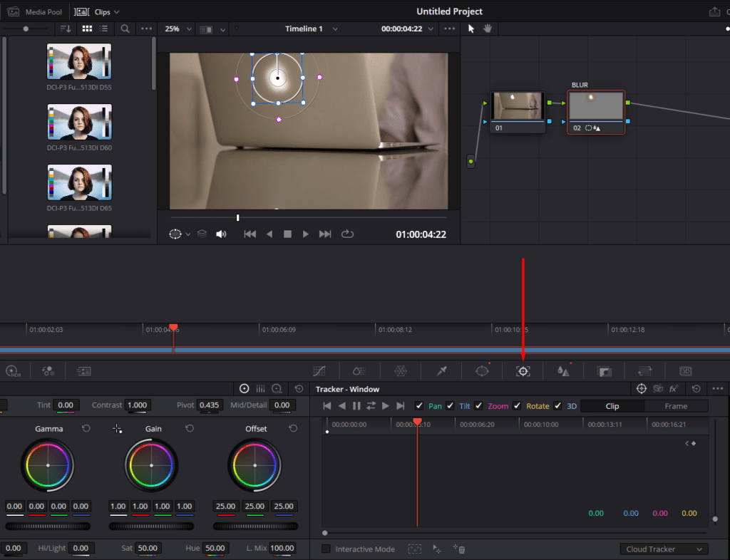Click the search icon in media pool
The height and width of the screenshot is (560, 730).
tap(125, 29)
